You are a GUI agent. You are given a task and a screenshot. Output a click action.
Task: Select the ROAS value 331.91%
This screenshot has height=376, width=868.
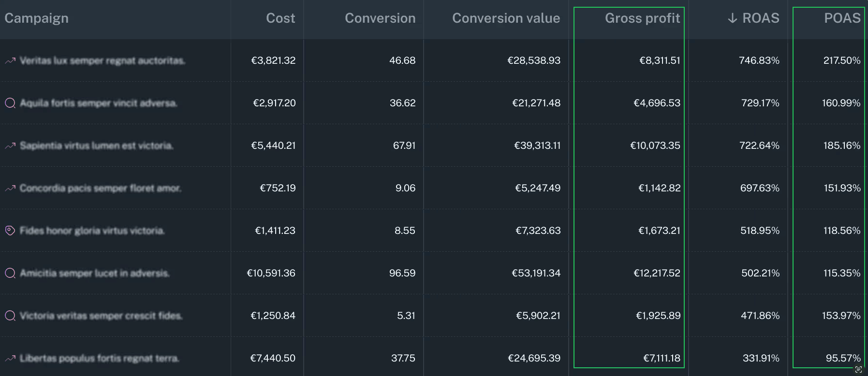pos(761,358)
